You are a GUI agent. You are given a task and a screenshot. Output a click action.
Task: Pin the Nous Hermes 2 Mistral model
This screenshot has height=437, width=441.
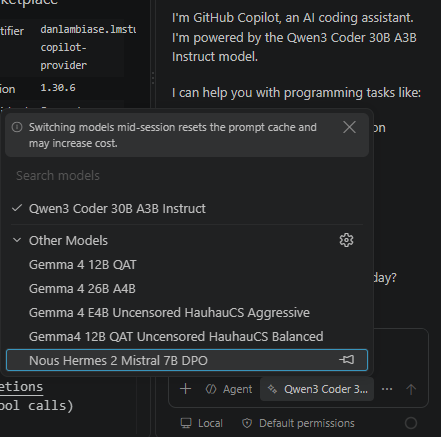pos(347,360)
